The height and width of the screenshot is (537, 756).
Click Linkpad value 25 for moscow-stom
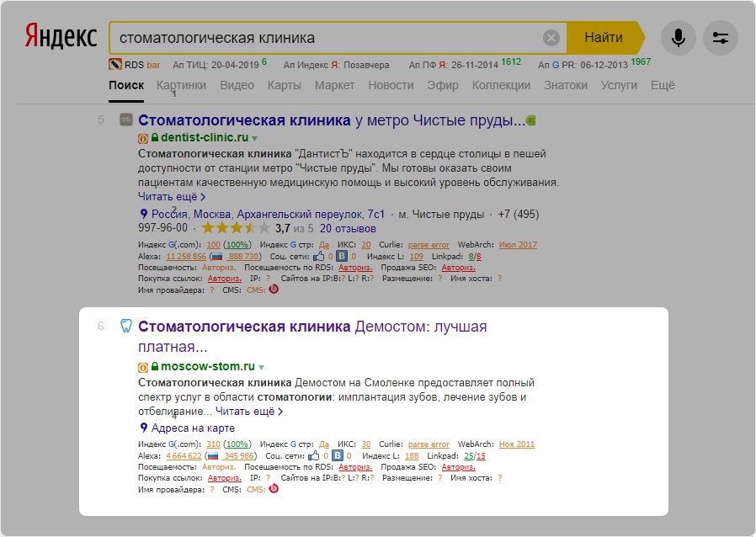tap(469, 455)
